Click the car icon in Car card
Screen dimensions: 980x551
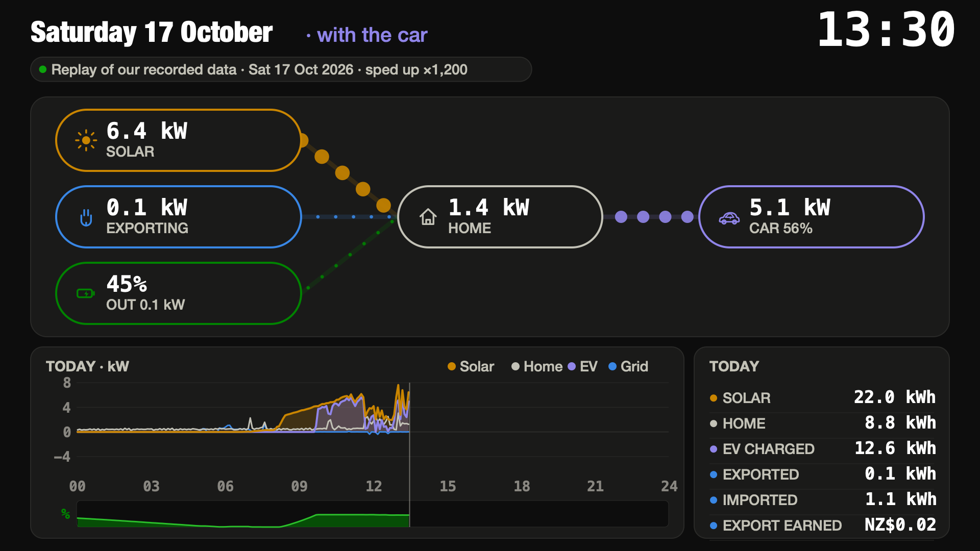(x=729, y=218)
